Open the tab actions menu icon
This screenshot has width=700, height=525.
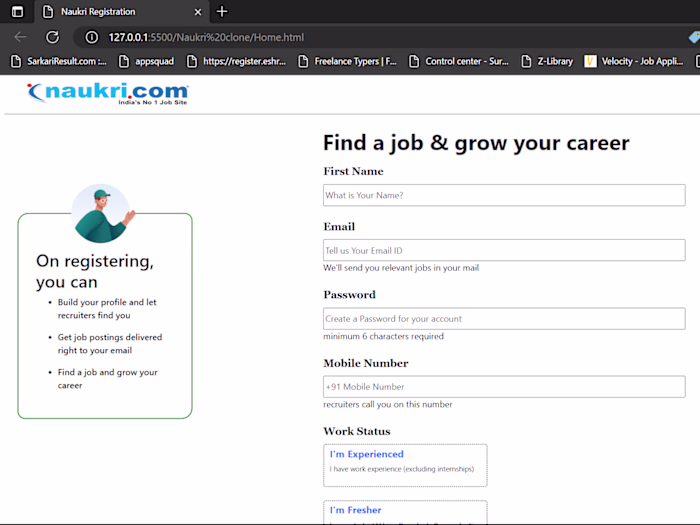tap(17, 12)
